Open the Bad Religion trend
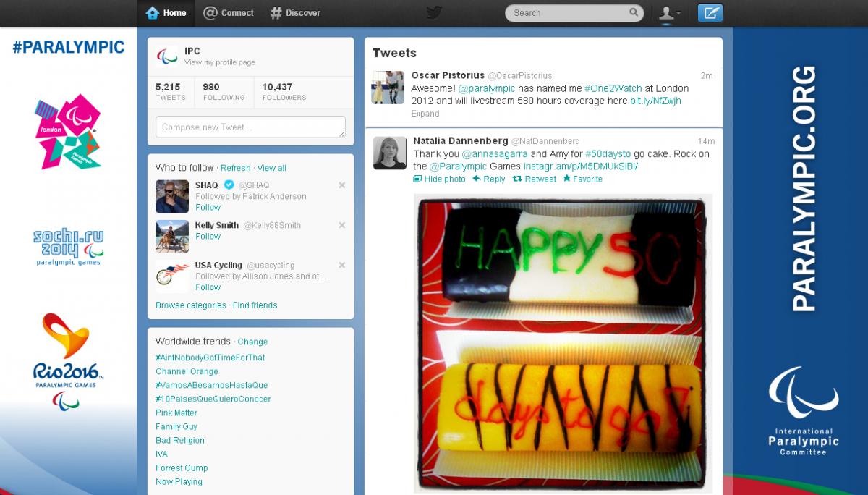The height and width of the screenshot is (495, 868). (180, 440)
